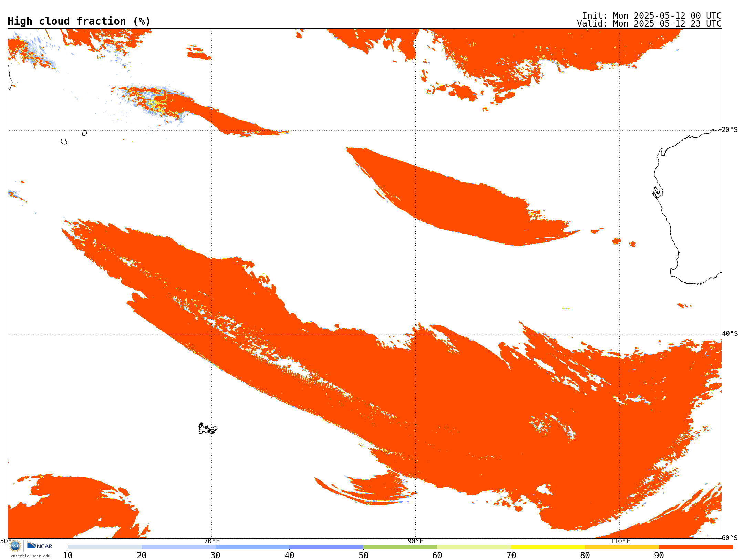Click the Mauritius island outline below 20°S

pos(84,133)
